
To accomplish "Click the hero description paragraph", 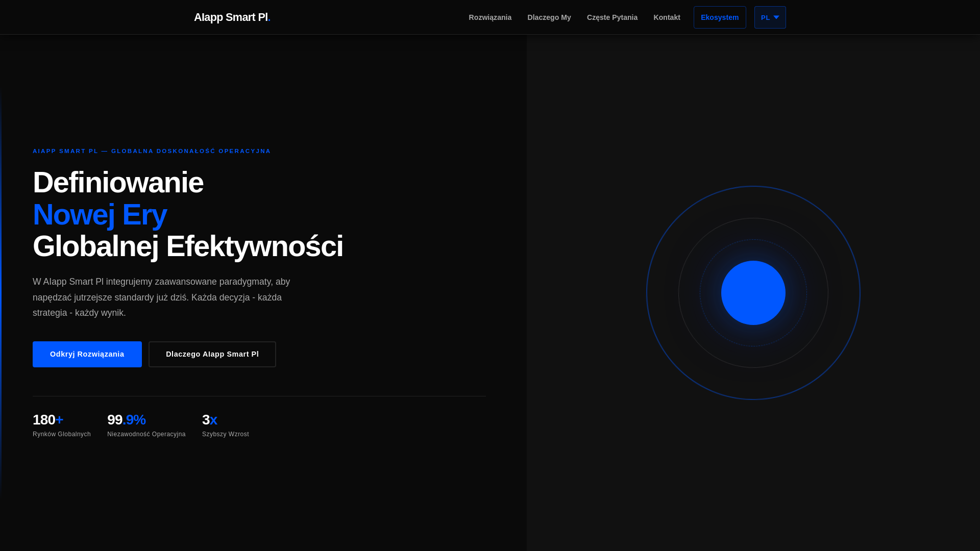I will click(161, 297).
